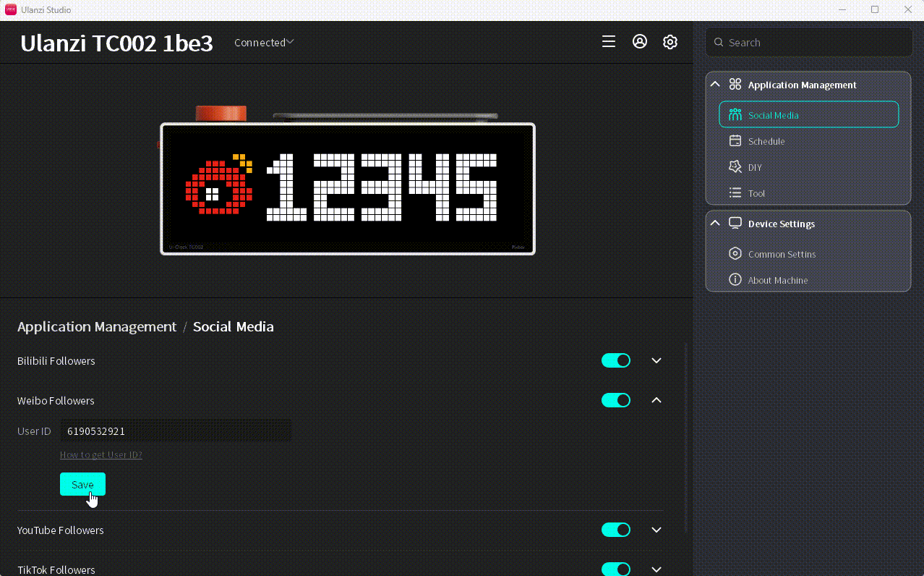Expand the TikTok Followers section

tap(656, 569)
